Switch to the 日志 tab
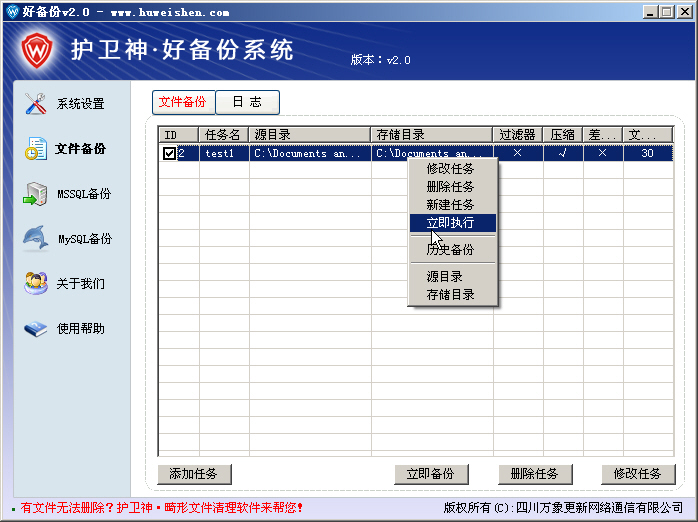 coord(248,102)
